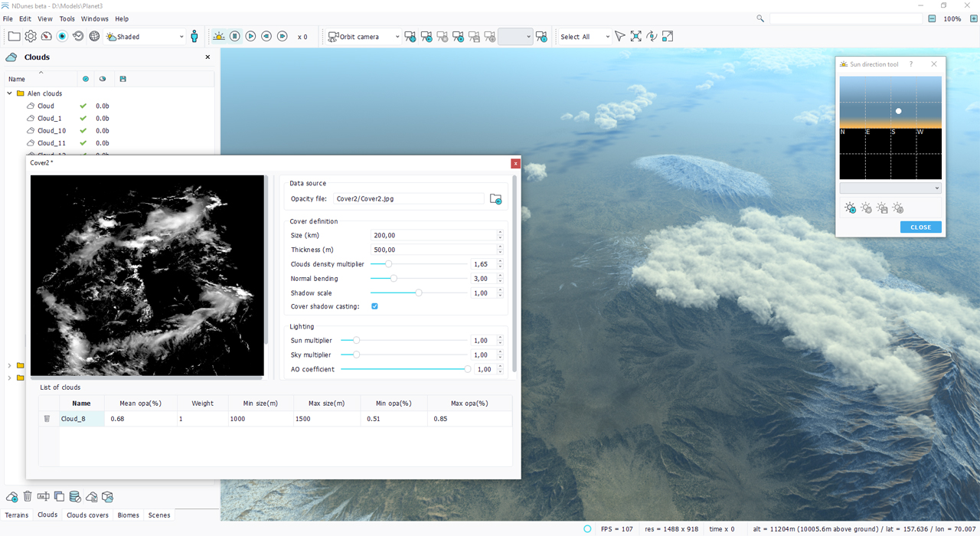
Task: Click CLOSE in Sun direction tool
Action: [920, 227]
